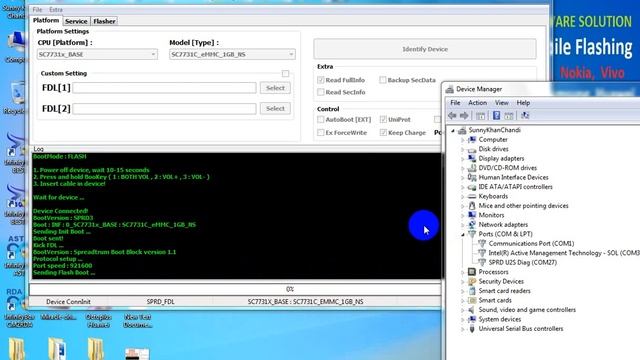Toggle the Backup SecData checkbox

tap(382, 80)
